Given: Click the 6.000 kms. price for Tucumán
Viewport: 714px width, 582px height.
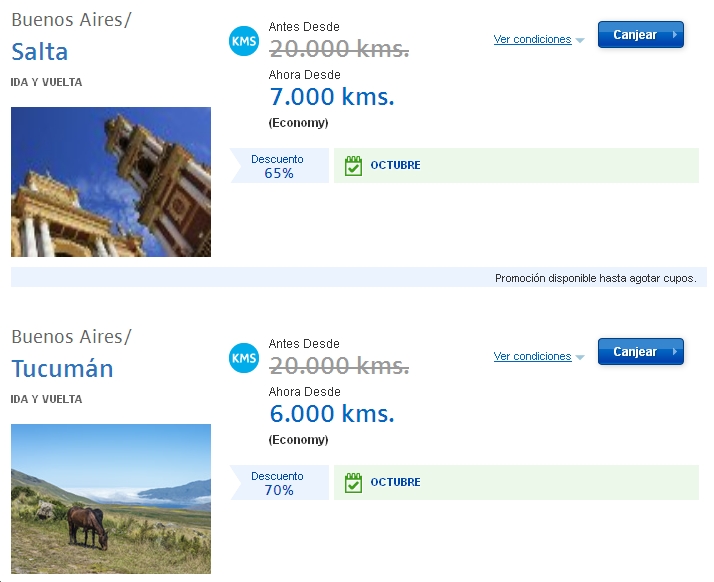Looking at the screenshot, I should coord(332,414).
